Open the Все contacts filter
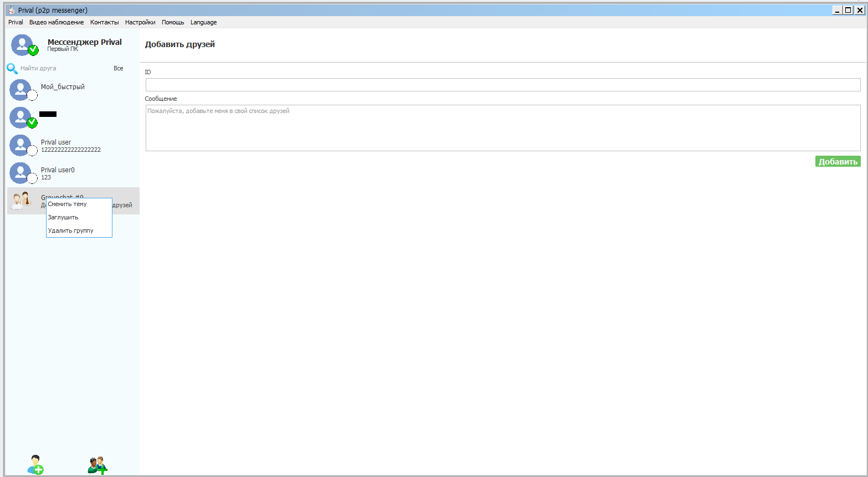Screen dimensions: 868x477 pyautogui.click(x=118, y=69)
